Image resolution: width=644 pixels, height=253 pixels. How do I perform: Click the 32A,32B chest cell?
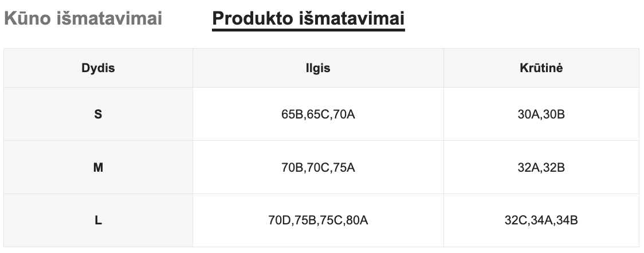(541, 168)
